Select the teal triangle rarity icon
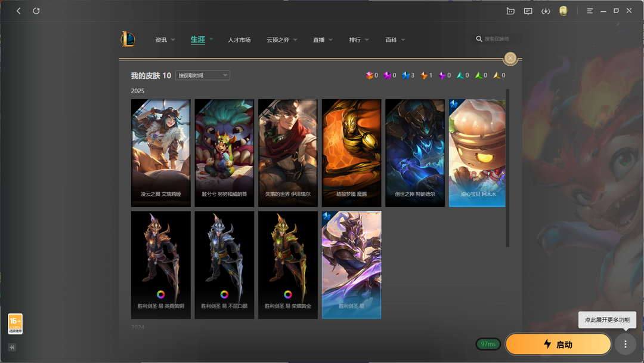The width and height of the screenshot is (644, 363). click(x=460, y=75)
